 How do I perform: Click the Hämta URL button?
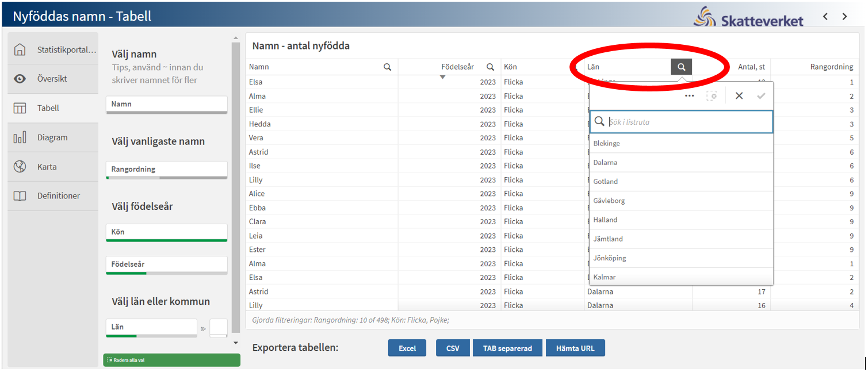pos(575,348)
